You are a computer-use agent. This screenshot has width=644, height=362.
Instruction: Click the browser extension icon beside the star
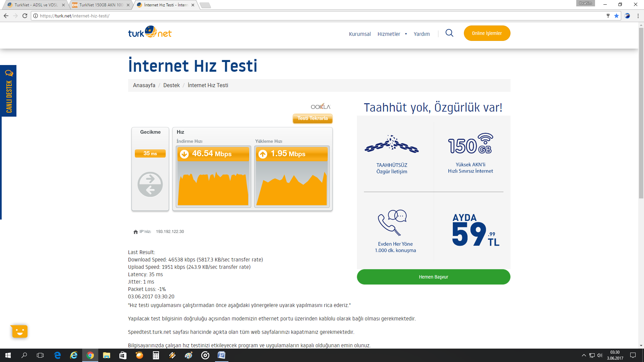[x=627, y=16]
